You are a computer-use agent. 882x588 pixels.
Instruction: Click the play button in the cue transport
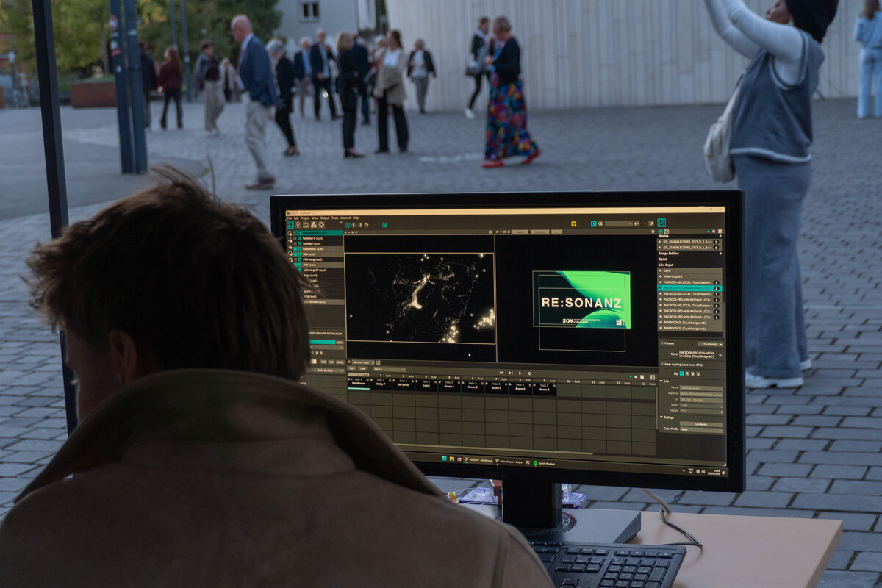coord(521,373)
